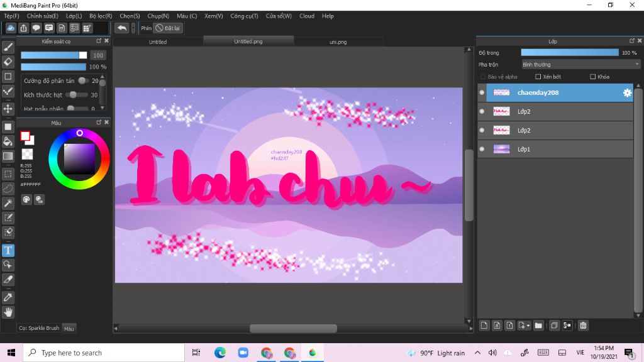Viewport: 644px width, 362px height.
Task: Open the add layer dropdown arrow
Action: pyautogui.click(x=528, y=326)
